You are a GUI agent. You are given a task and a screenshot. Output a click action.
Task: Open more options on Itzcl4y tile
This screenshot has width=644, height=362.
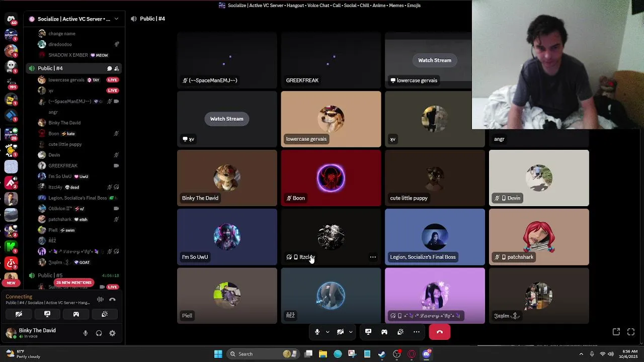373,257
